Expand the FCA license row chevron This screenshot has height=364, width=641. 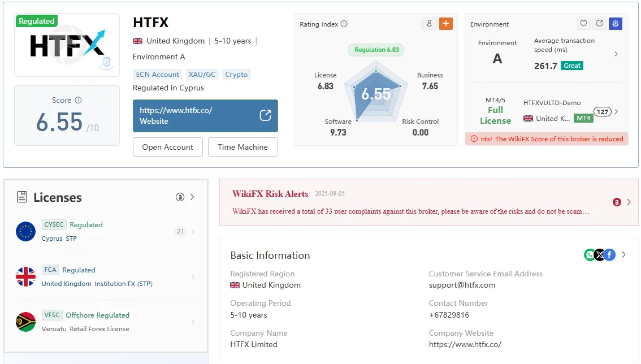click(x=193, y=277)
